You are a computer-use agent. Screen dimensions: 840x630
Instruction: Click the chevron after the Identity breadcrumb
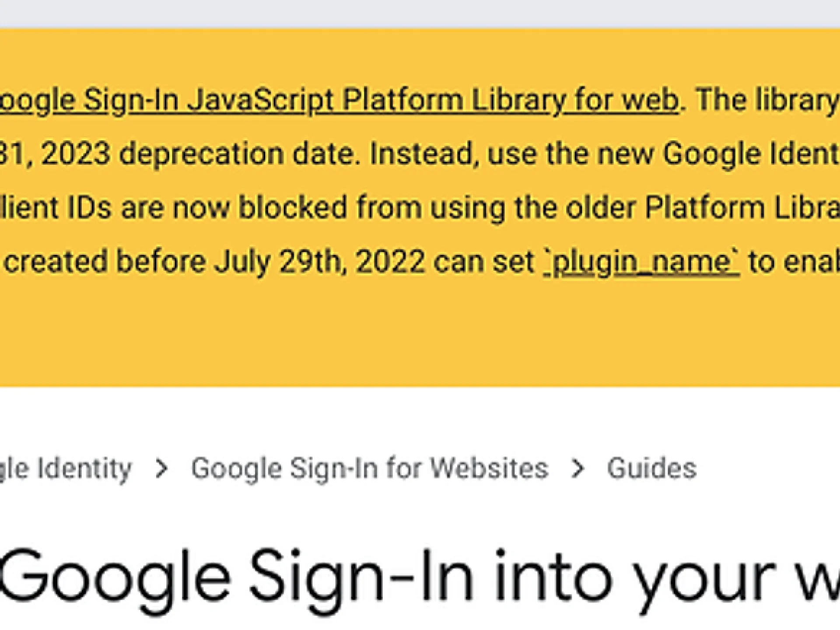[162, 469]
